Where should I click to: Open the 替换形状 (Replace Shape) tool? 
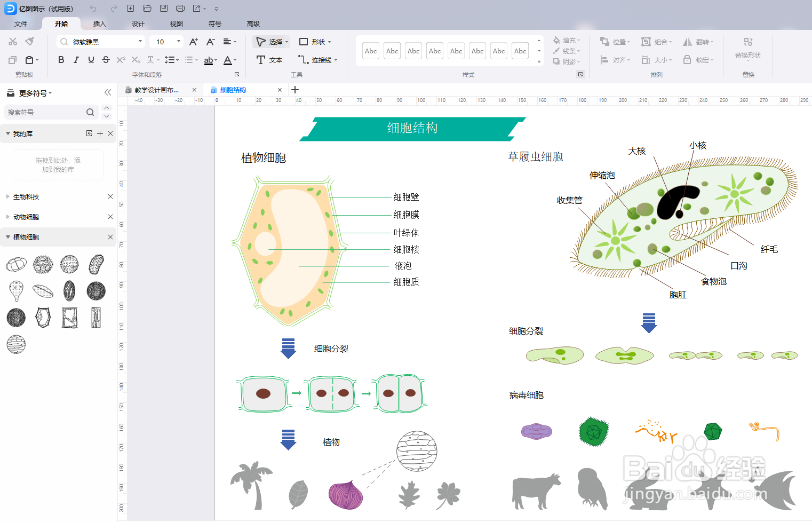[748, 48]
